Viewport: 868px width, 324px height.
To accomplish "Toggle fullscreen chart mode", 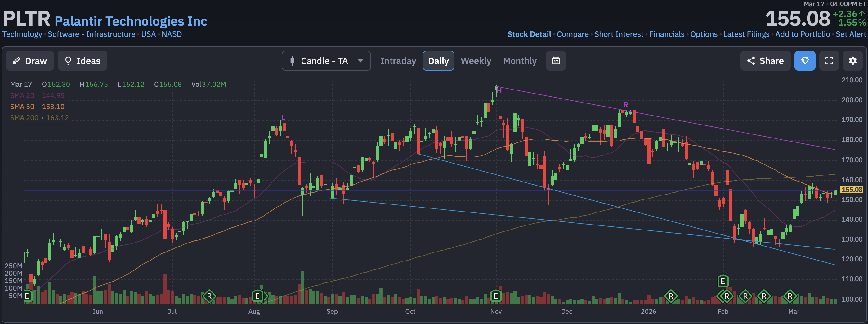I will [829, 61].
